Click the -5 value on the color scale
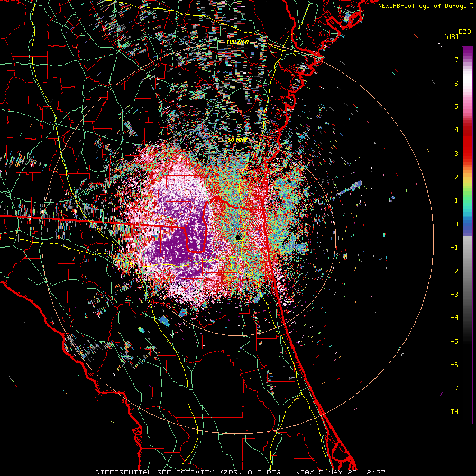 pyautogui.click(x=454, y=342)
